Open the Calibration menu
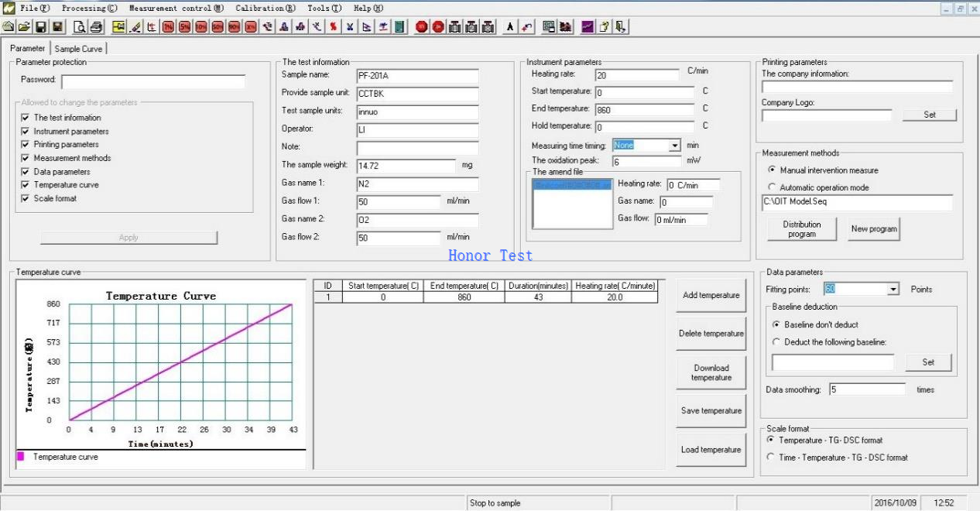 (266, 8)
